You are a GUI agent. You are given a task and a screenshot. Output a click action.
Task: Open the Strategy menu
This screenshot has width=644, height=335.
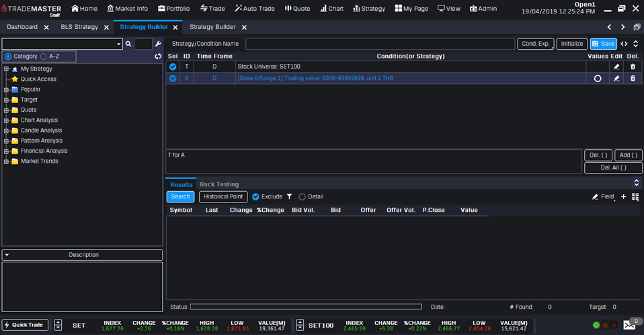click(369, 8)
